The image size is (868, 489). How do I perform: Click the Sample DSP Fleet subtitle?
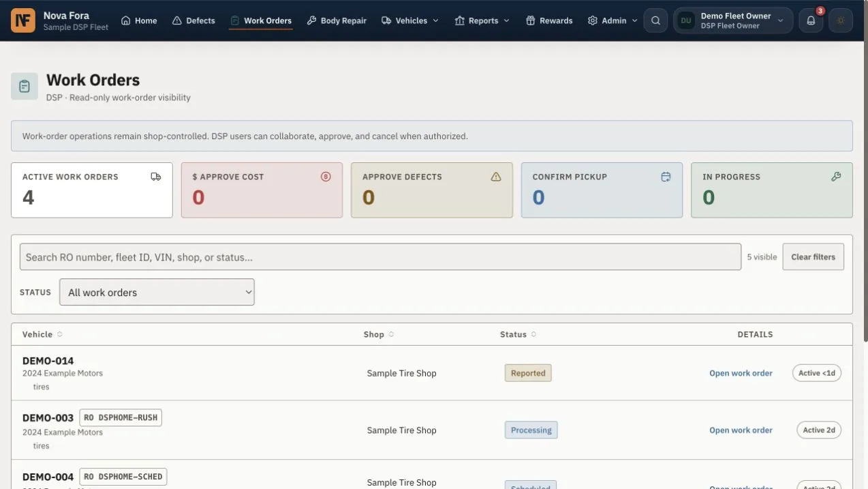[76, 27]
